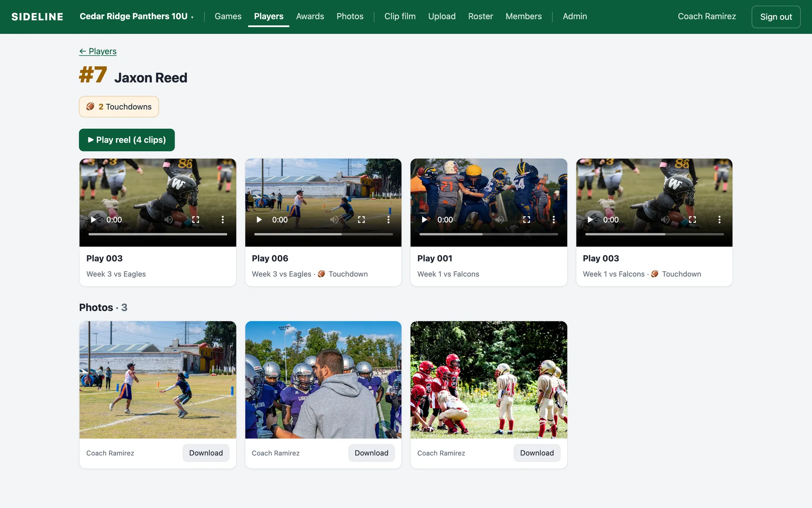The image size is (812, 508).
Task: Download the coach huddle photo
Action: coord(371,453)
